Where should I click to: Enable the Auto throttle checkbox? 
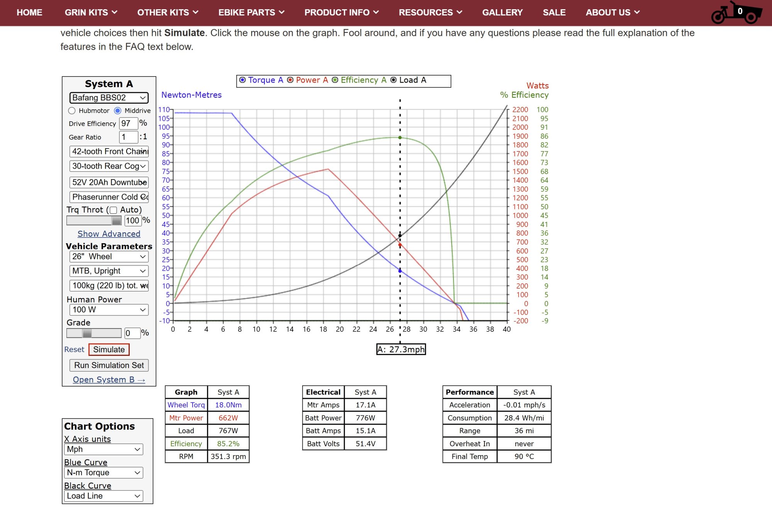[113, 210]
